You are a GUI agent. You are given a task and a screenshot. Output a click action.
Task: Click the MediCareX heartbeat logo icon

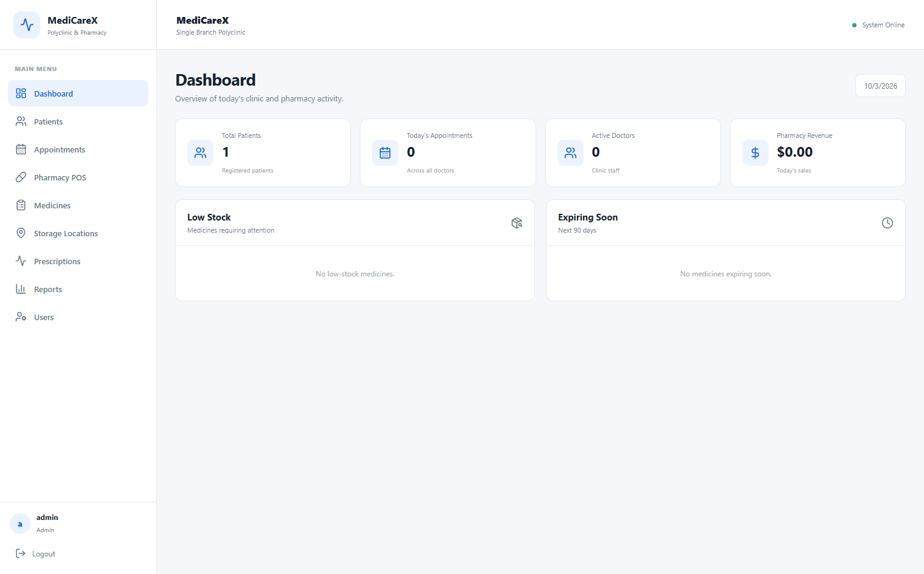point(27,25)
